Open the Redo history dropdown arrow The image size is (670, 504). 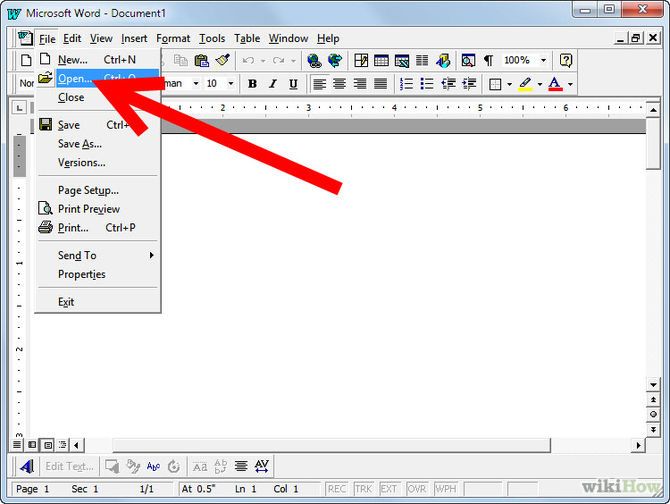click(x=293, y=61)
